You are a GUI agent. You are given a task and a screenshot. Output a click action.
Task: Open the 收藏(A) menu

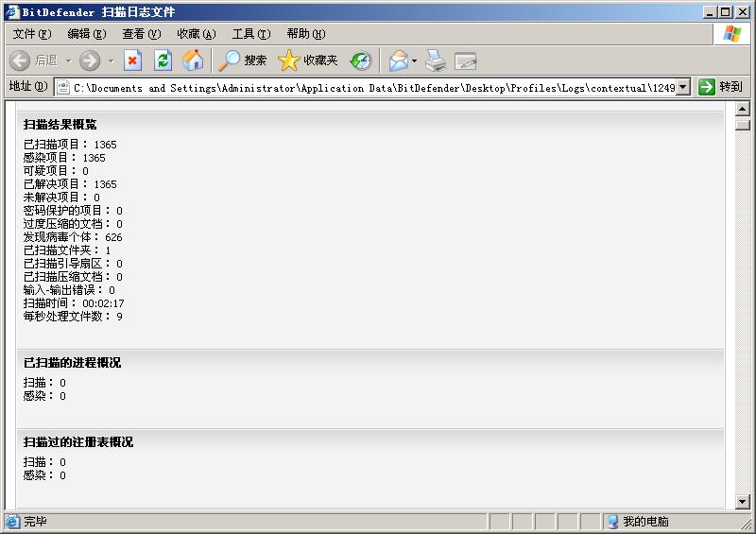pyautogui.click(x=197, y=34)
